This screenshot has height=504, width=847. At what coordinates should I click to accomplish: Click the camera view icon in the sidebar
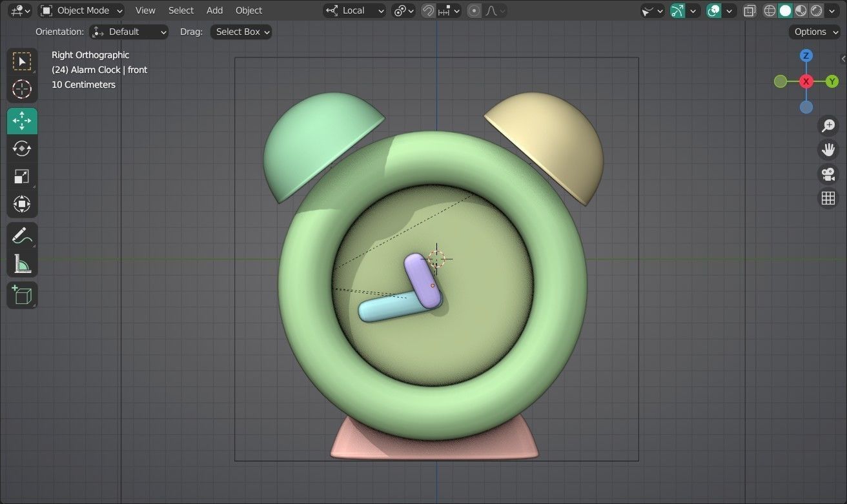828,174
